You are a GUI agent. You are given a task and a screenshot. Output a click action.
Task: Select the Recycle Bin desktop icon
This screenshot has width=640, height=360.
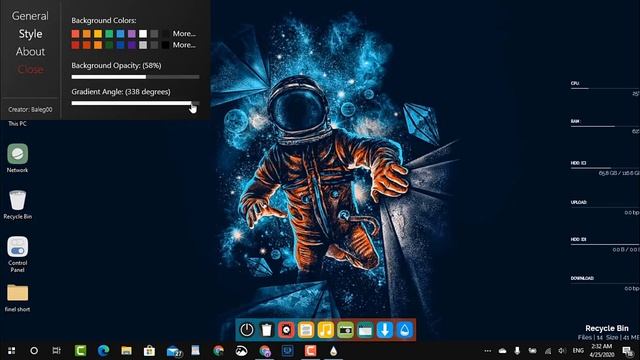tap(18, 205)
